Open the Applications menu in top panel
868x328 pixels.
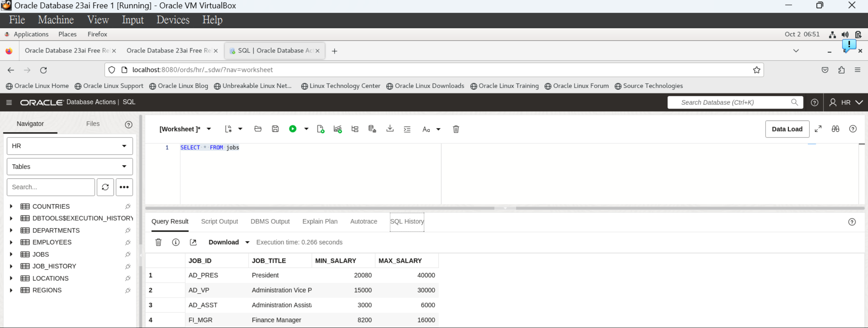click(x=31, y=34)
